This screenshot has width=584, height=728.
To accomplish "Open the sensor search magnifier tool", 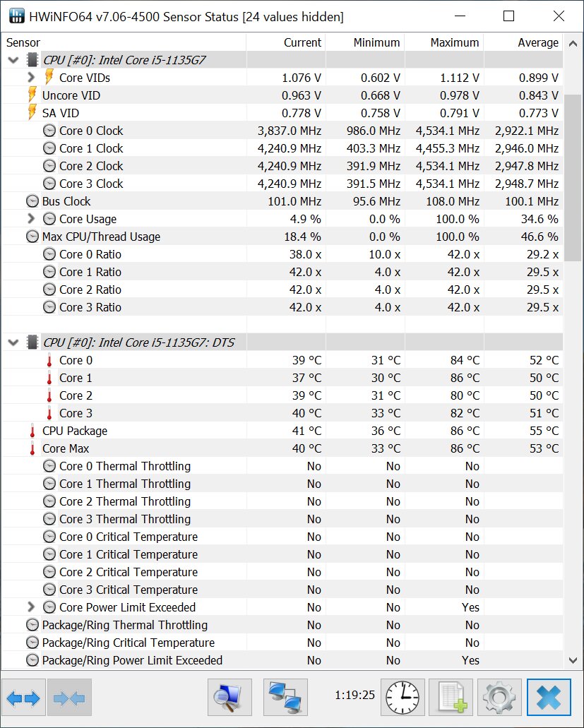I will (230, 698).
